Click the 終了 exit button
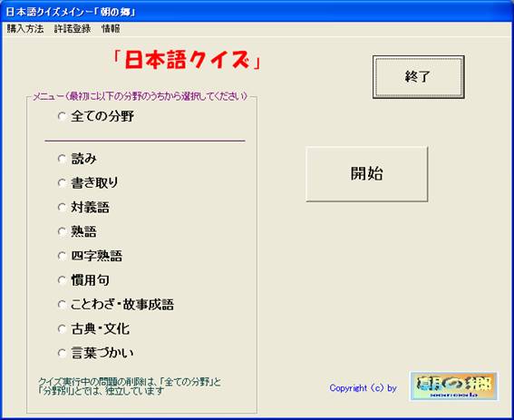514x420 pixels. click(x=418, y=77)
